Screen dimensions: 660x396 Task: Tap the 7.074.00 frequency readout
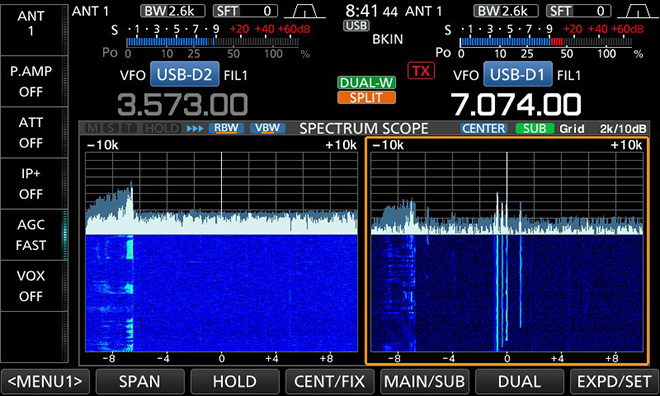[516, 104]
